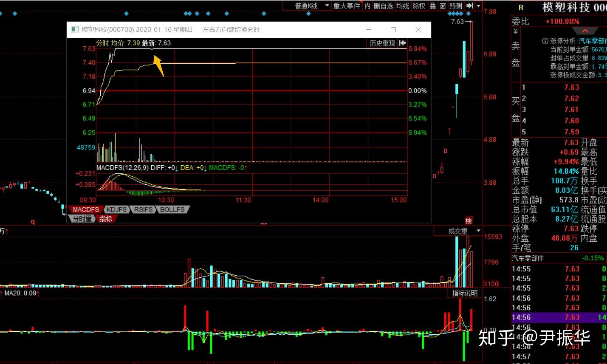
Task: Select the highlighted purple 14:56 trade row
Action: [x=559, y=317]
